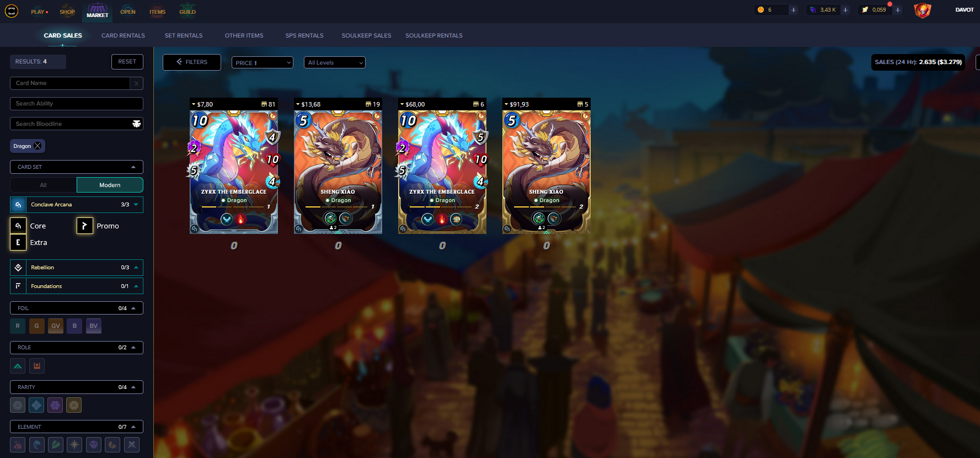Filter by Common rarity icon
Image resolution: width=980 pixels, height=458 pixels.
coord(18,406)
